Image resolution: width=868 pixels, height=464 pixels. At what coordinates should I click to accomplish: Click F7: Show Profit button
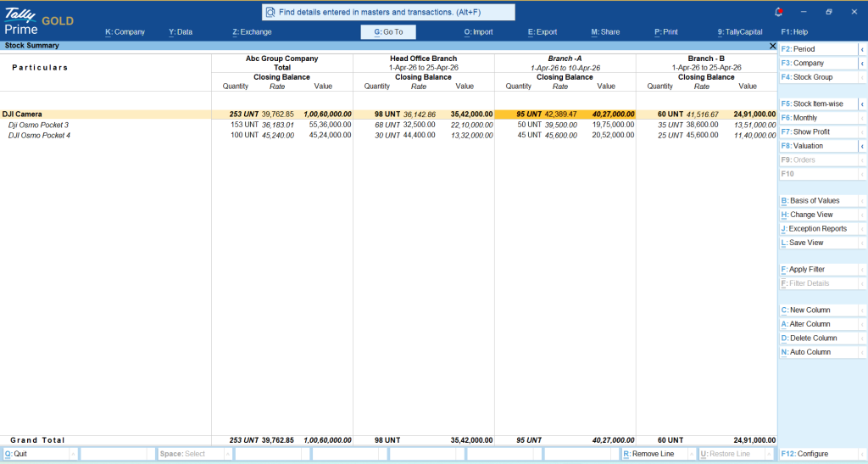(819, 131)
